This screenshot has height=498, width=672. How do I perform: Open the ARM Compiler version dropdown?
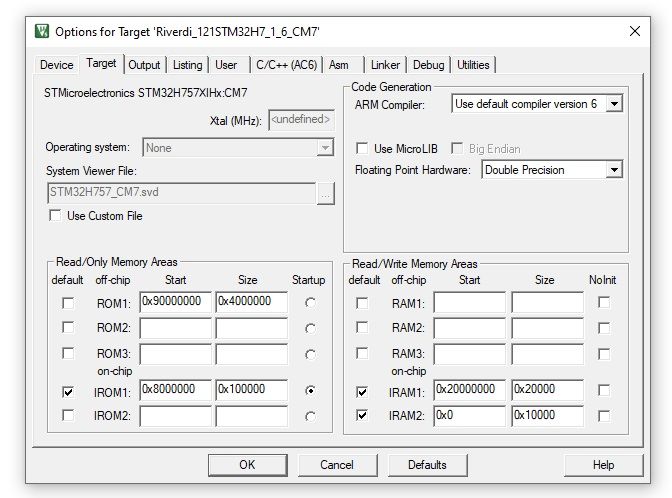(x=614, y=104)
